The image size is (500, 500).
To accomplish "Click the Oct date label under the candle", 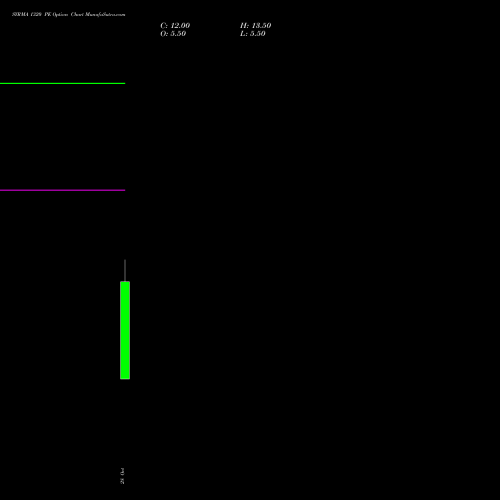I will pyautogui.click(x=122, y=476).
